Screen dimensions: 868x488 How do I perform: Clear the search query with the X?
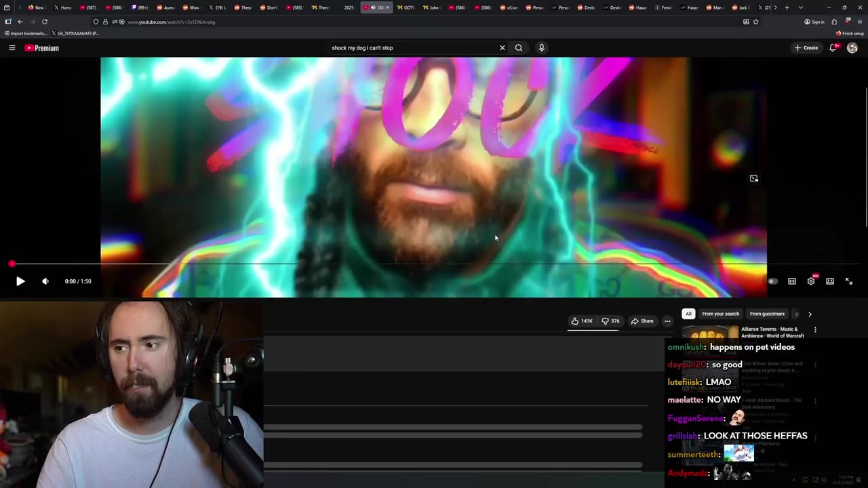[x=502, y=48]
